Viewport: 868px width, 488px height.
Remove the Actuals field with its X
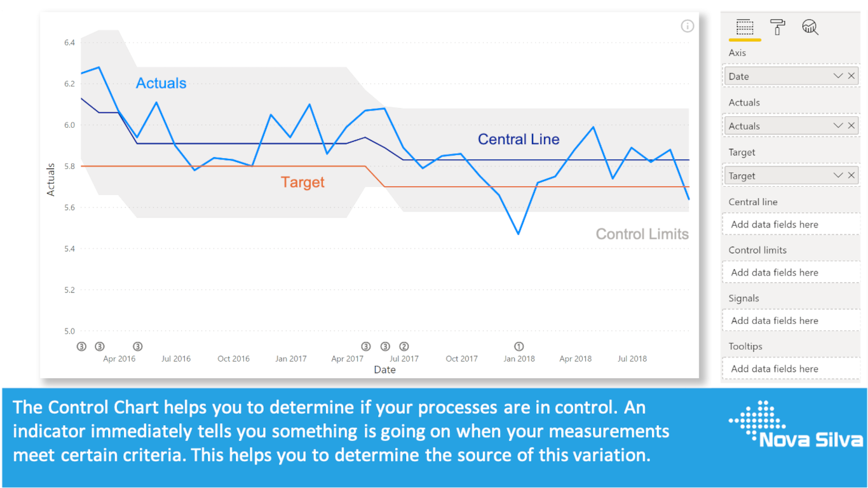coord(851,126)
